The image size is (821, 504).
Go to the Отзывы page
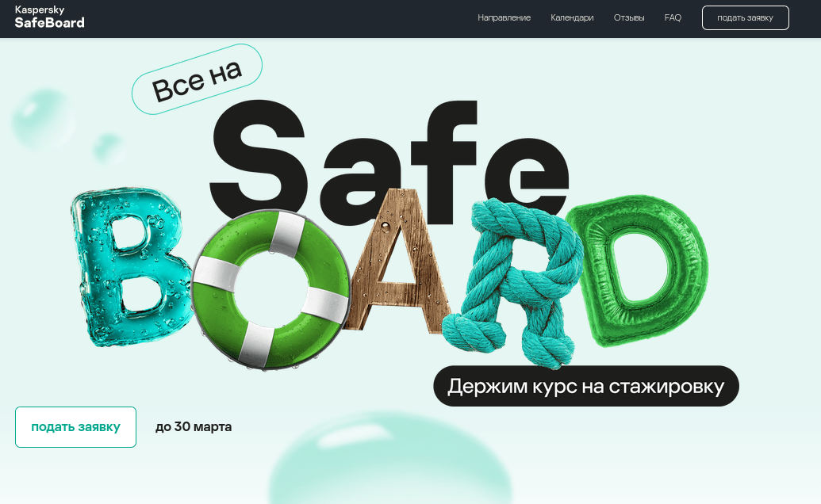[x=629, y=17]
